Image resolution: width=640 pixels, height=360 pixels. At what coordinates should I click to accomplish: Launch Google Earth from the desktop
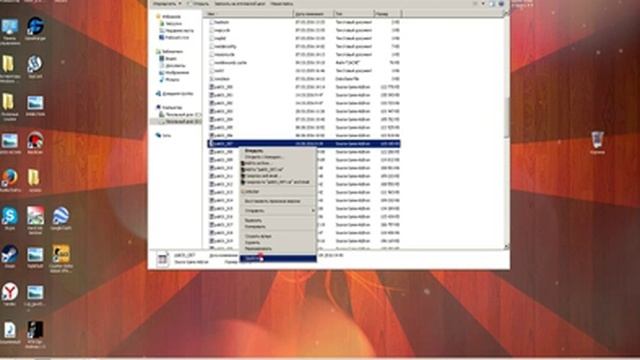(x=61, y=216)
